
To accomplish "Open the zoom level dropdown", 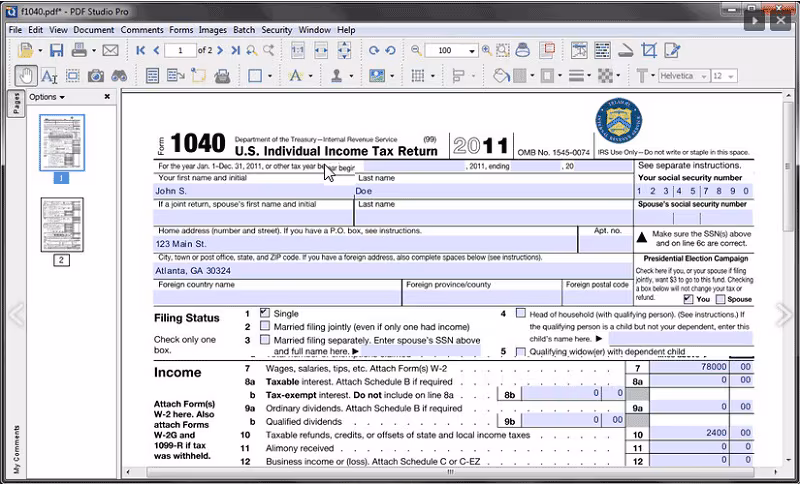I will click(472, 50).
